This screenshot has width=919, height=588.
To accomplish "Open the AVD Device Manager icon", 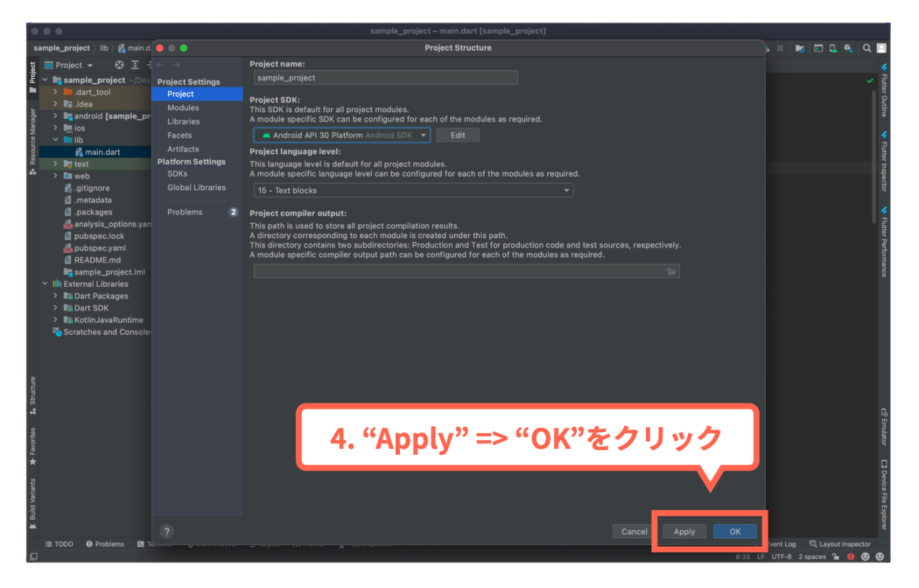I will 833,48.
